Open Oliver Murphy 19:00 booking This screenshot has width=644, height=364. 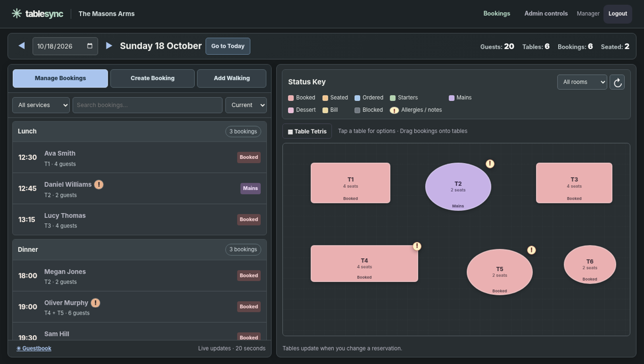(x=140, y=307)
